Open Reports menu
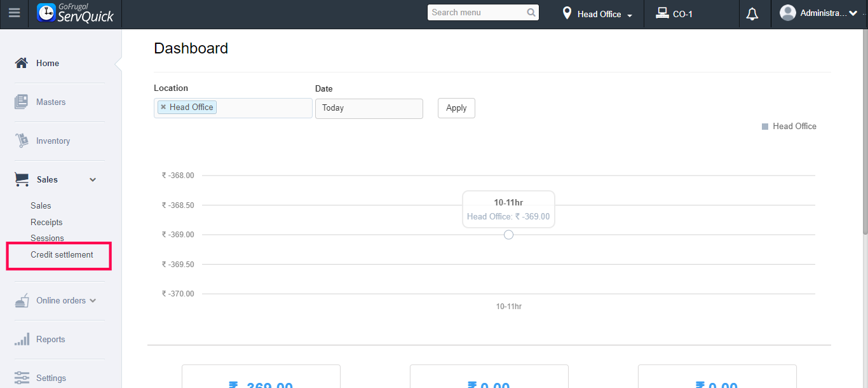868x388 pixels. point(50,339)
